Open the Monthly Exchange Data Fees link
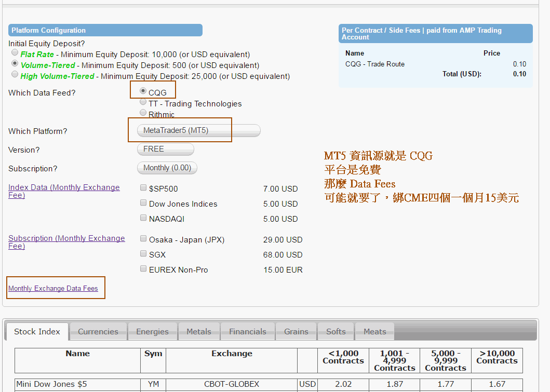Viewport: 550px width, 392px height. coord(53,288)
